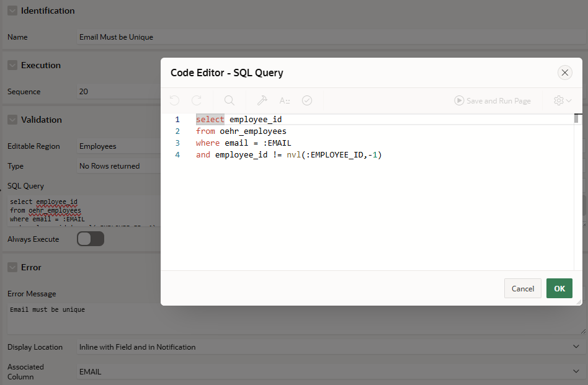Close the Code Editor dialog
Screen dimensions: 588x385
(x=565, y=73)
